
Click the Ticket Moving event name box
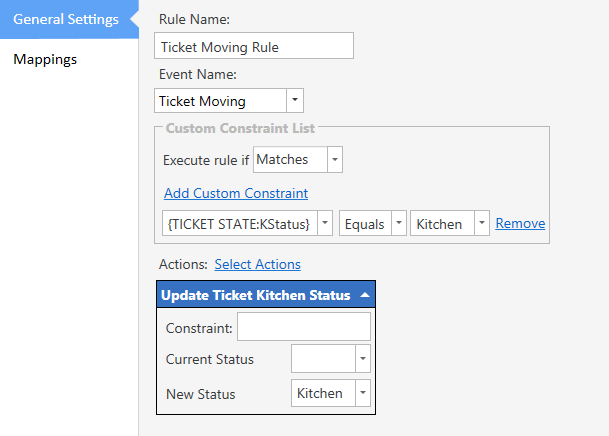click(x=220, y=100)
